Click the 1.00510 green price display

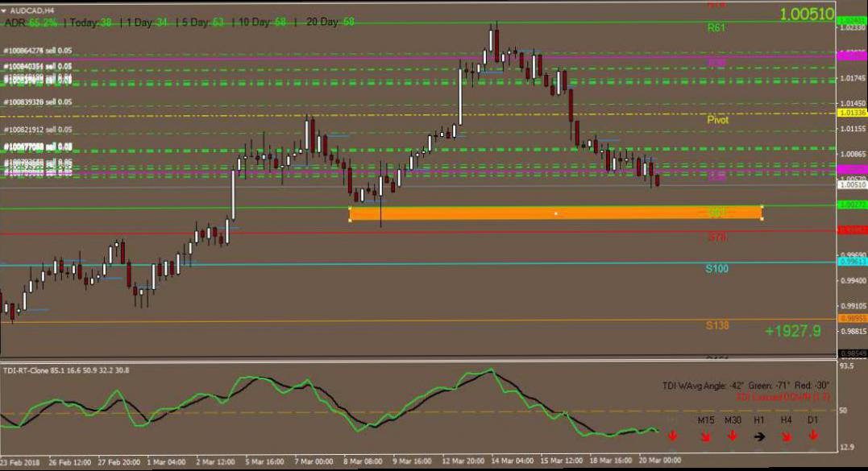[x=807, y=14]
